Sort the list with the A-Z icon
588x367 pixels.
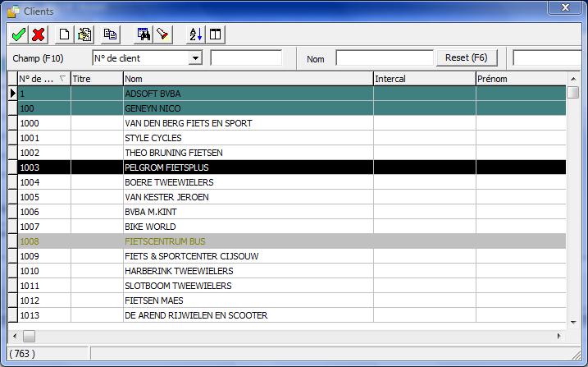[195, 34]
